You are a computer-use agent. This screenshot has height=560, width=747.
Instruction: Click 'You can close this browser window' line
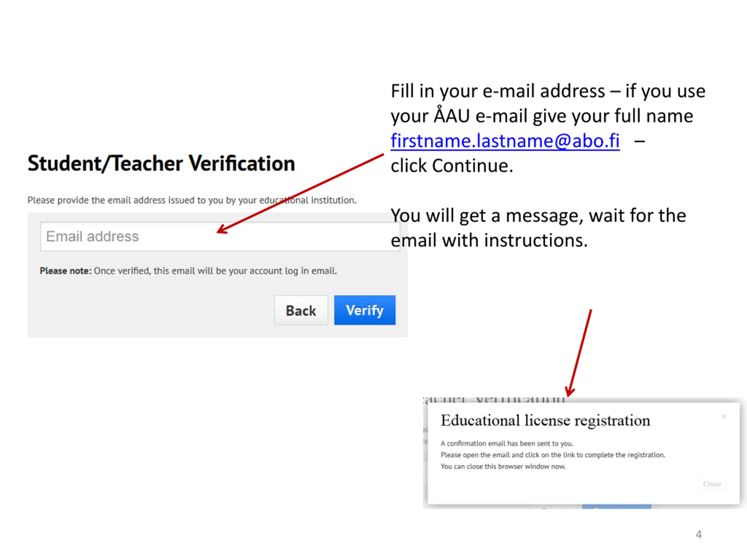(x=503, y=466)
